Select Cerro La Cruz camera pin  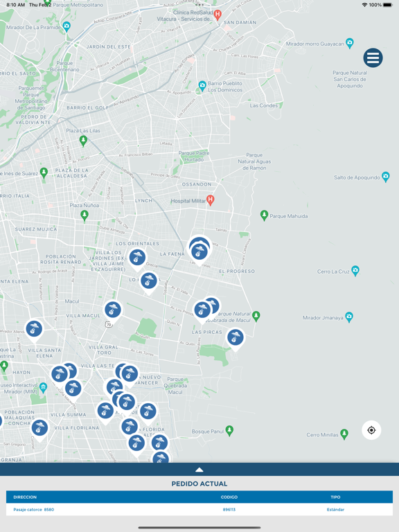[355, 271]
